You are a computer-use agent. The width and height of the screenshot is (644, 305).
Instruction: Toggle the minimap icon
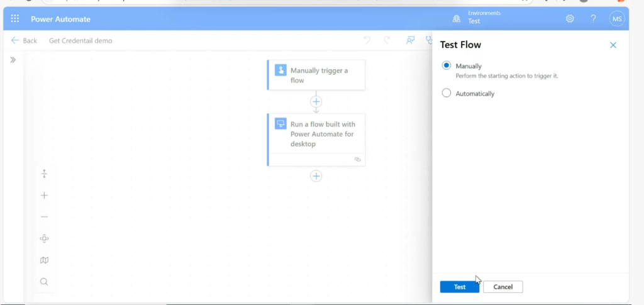point(45,260)
